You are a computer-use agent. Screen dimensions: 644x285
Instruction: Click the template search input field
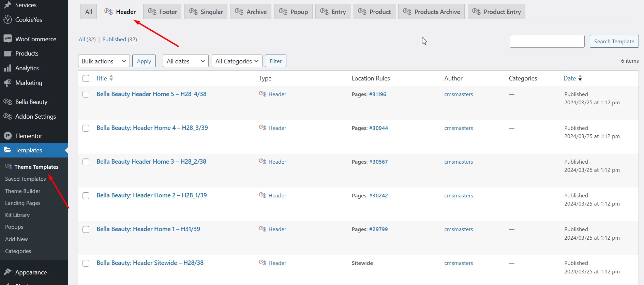(547, 41)
